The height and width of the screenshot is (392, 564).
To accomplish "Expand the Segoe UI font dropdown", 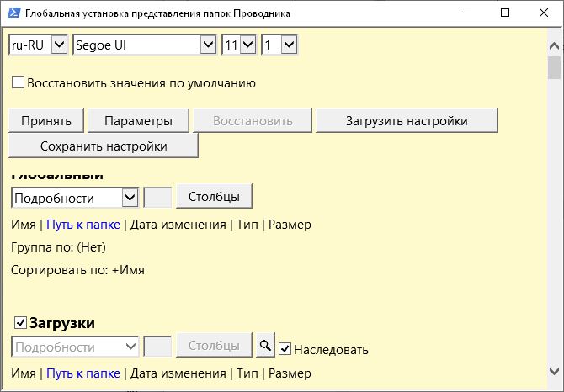I will click(x=146, y=45).
